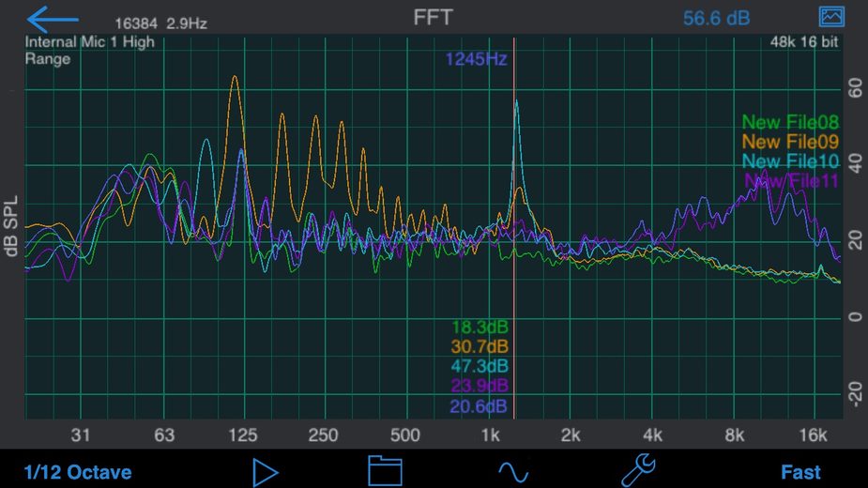This screenshot has height=488, width=868.
Task: Tap the purple 23.9dB cursor value
Action: 480,386
